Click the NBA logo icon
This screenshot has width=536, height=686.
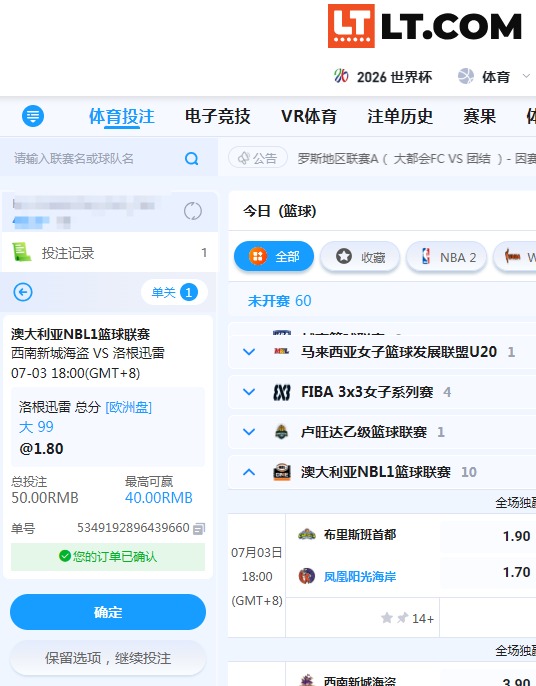click(425, 256)
